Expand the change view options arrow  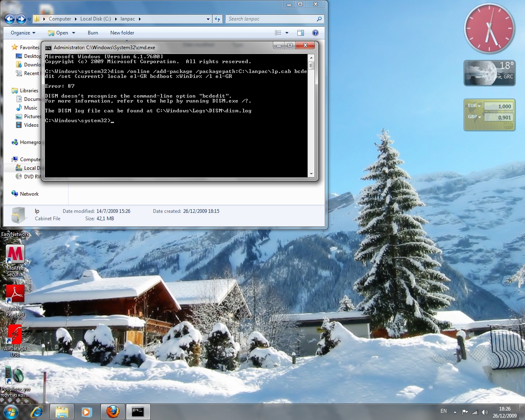tap(287, 33)
